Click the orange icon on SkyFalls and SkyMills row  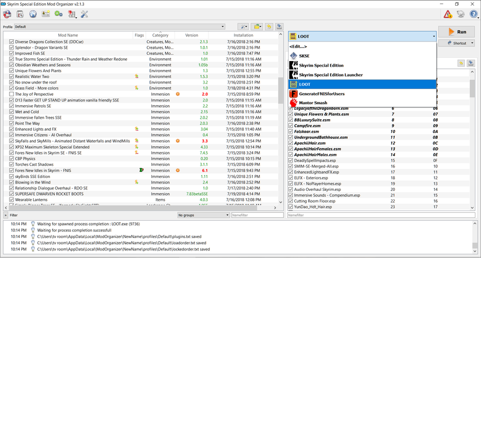(x=178, y=141)
